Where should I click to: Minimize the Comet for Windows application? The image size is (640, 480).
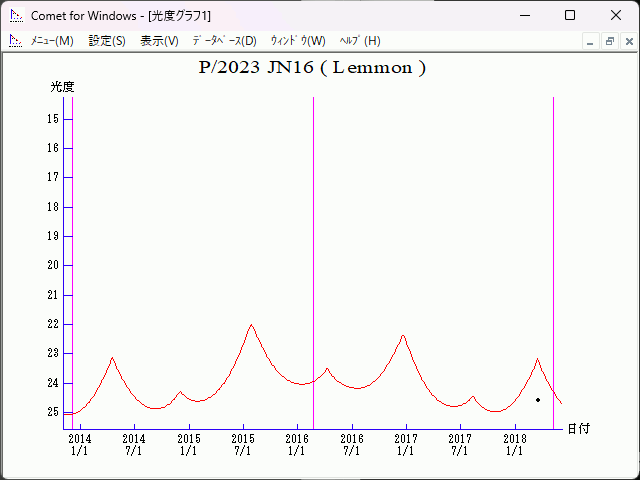click(x=524, y=15)
